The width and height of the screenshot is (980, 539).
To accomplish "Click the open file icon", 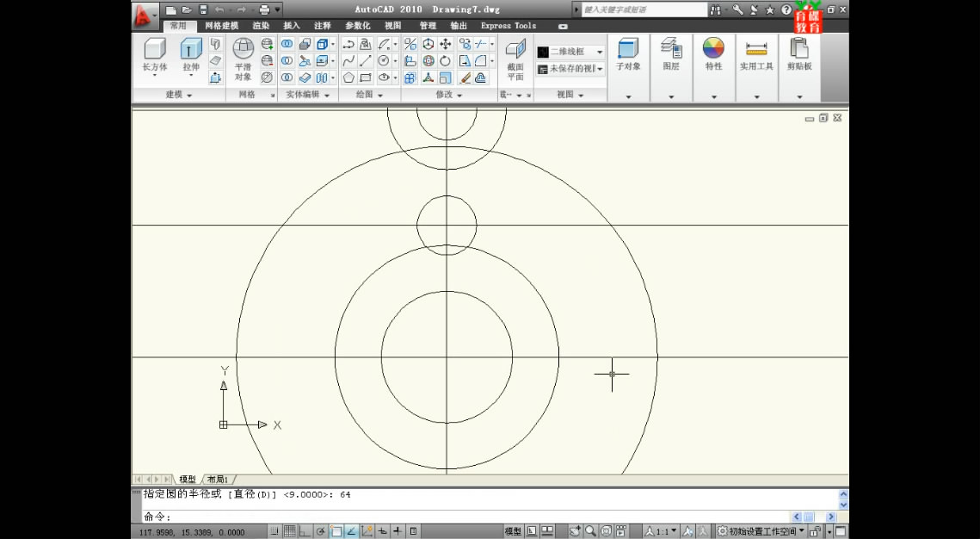I will (x=186, y=9).
